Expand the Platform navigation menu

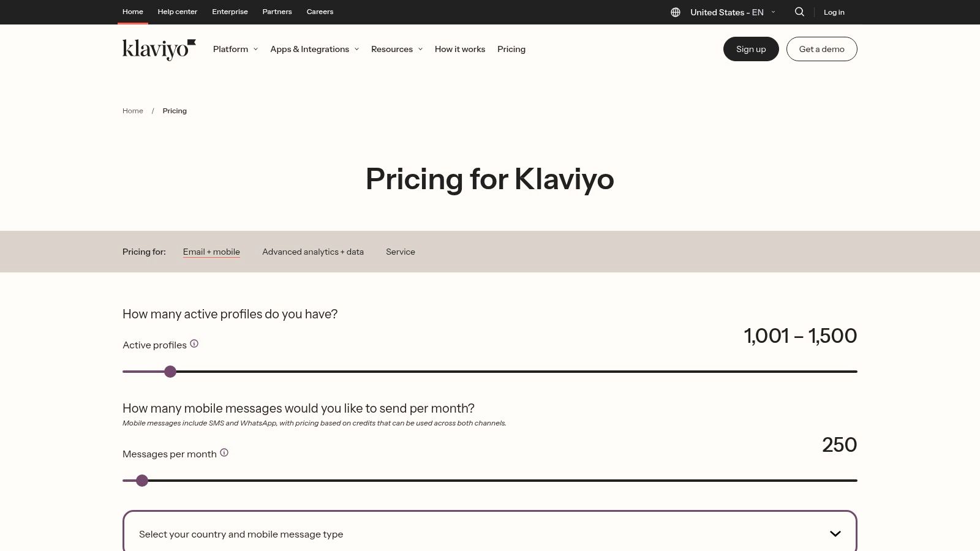coord(235,49)
